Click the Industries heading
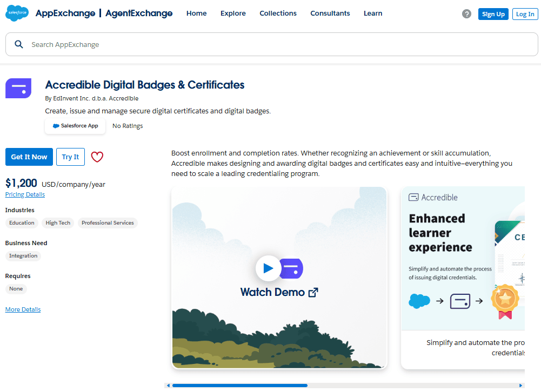 (x=19, y=210)
